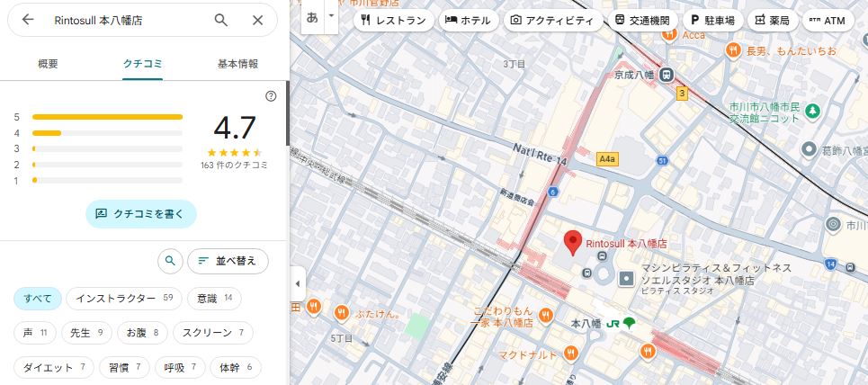
Task: Open the review rating help icon
Action: 271,96
